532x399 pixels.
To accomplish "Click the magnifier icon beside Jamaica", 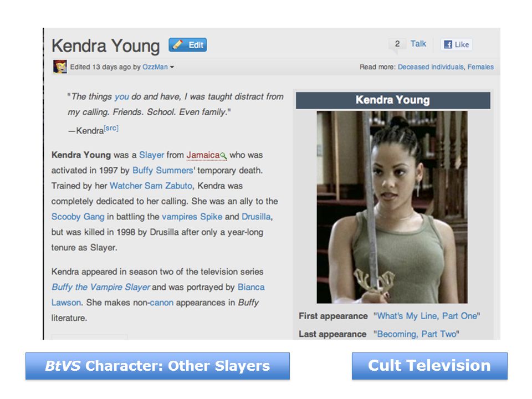I will pos(223,156).
